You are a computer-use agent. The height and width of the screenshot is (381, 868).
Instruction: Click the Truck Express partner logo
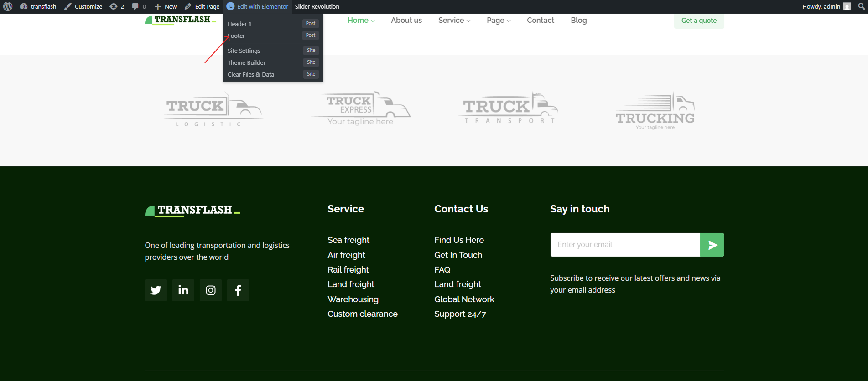[360, 109]
